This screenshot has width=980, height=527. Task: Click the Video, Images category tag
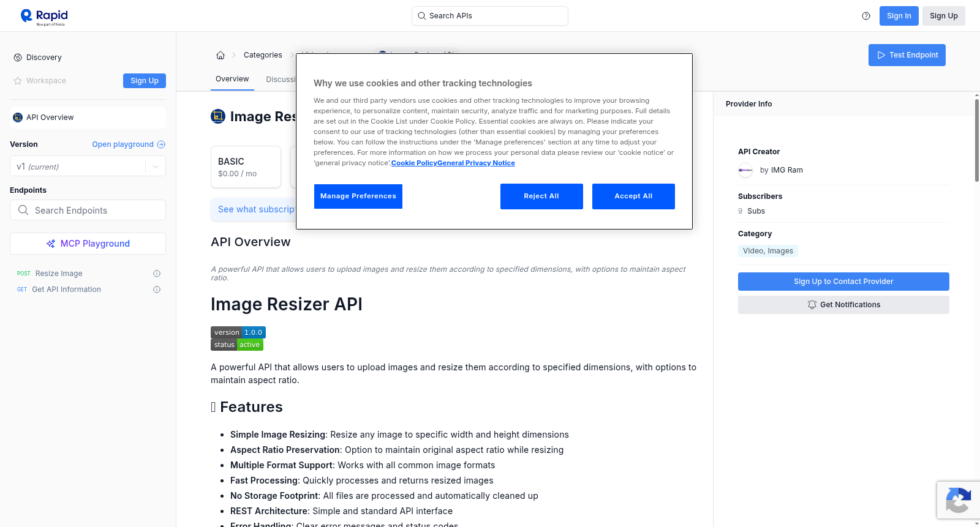coord(768,251)
